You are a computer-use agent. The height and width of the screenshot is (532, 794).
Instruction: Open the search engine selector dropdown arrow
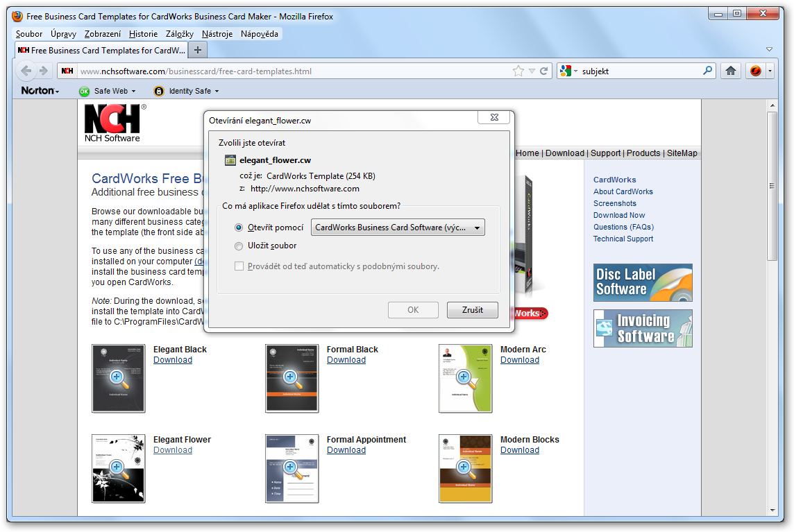575,71
